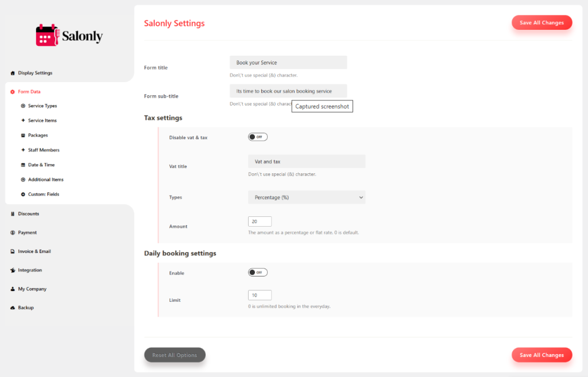Viewport: 588px width, 377px height.
Task: Toggle the Disable vat & tax switch
Action: coord(258,137)
